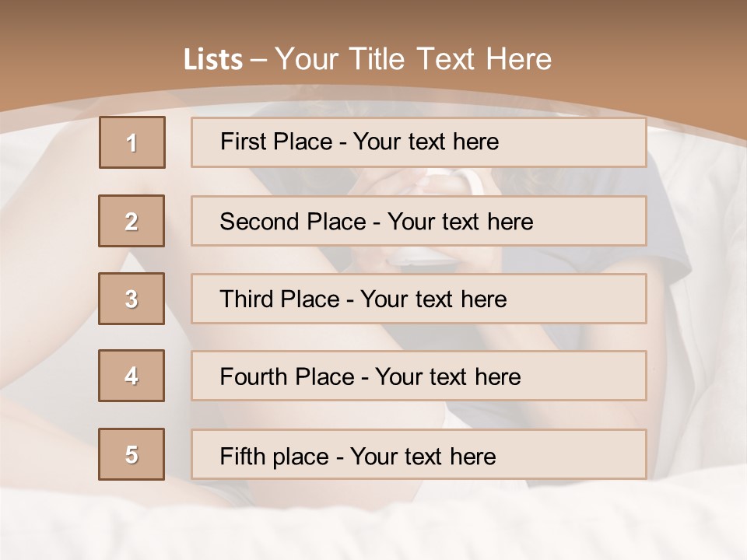Select the number 2 box

(x=132, y=221)
